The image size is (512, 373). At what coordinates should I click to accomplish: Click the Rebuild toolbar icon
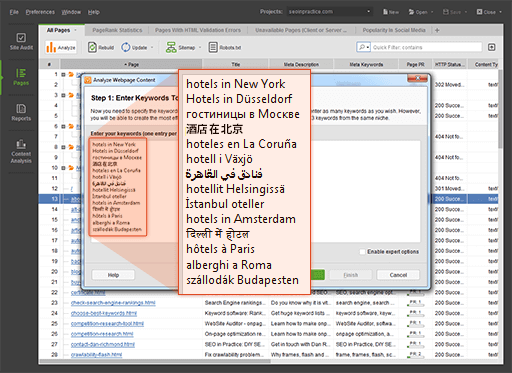click(x=92, y=47)
